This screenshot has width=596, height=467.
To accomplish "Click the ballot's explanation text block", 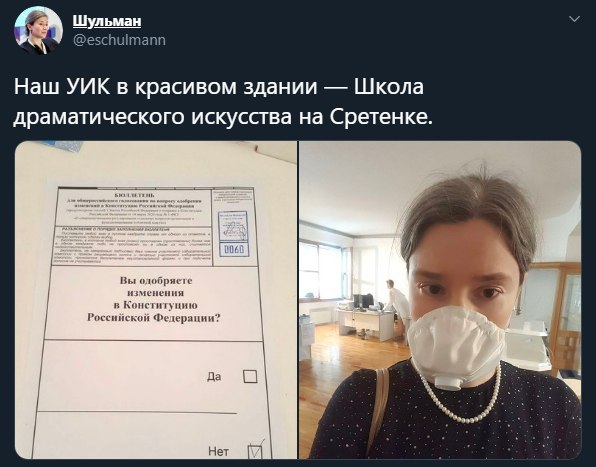I will (132, 246).
